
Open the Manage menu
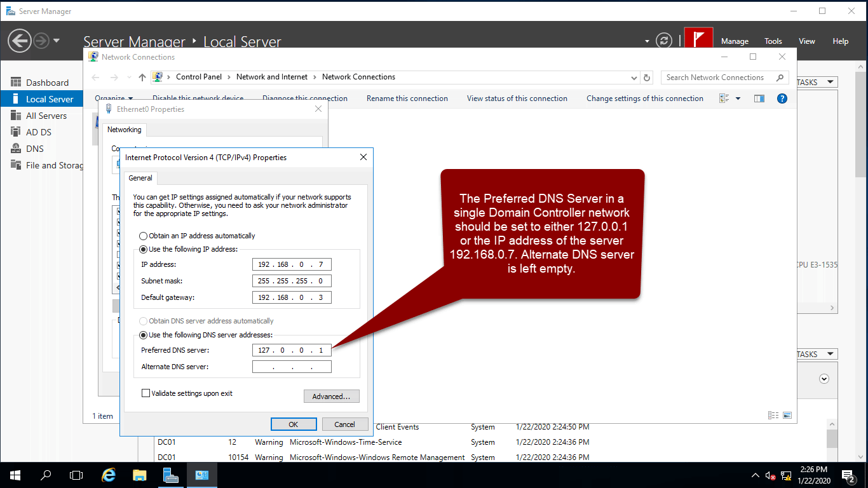pos(735,41)
